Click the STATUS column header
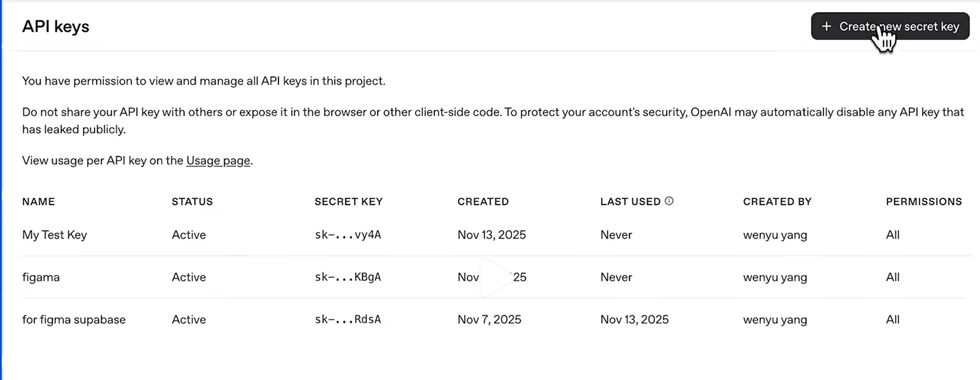Screen dimensions: 980x380 tap(192, 202)
